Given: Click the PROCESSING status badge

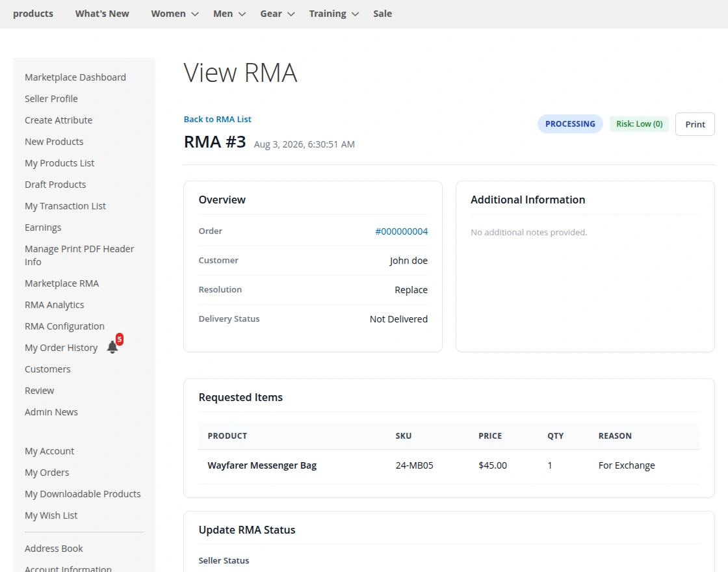Looking at the screenshot, I should pos(570,124).
